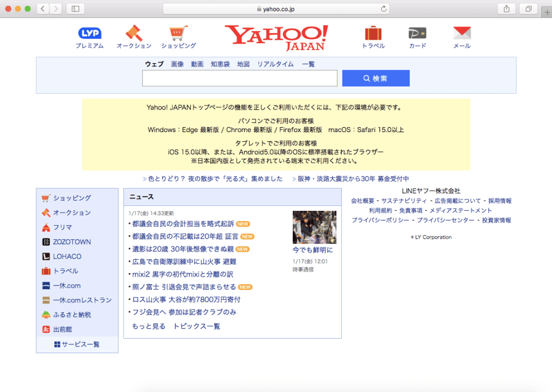The width and height of the screenshot is (552, 392).
Task: Open 採用情報 footer link
Action: (500, 201)
